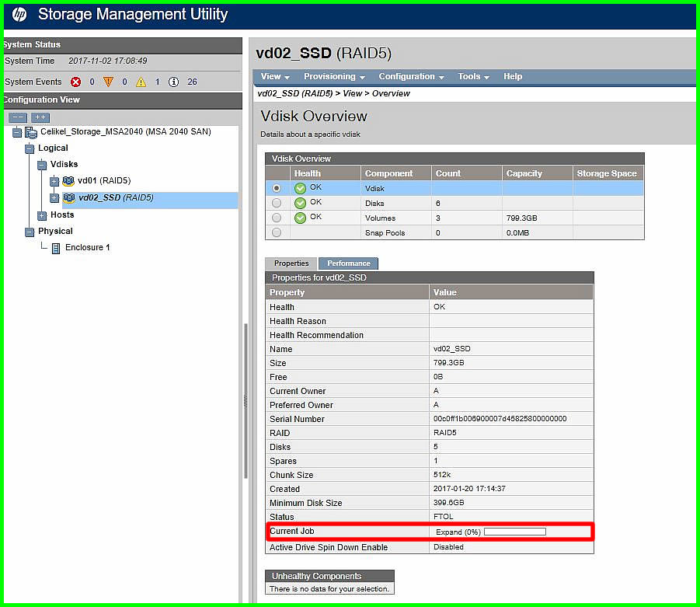Screen dimensions: 700x607
Task: Click the expand-all (++) tree button
Action: click(x=40, y=117)
